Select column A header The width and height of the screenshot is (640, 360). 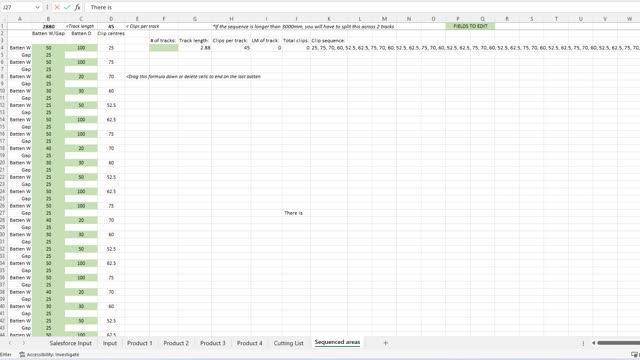[x=20, y=19]
